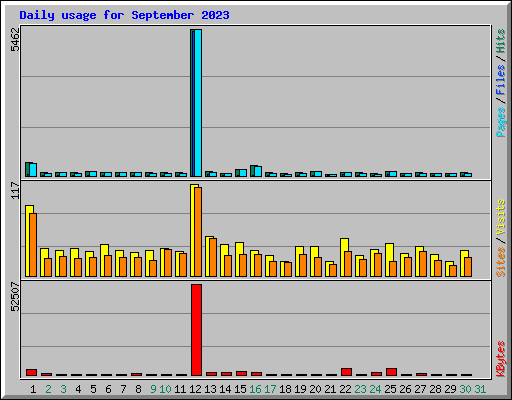Click the red KBytes bar for day 1
The width and height of the screenshot is (512, 400).
[31, 372]
